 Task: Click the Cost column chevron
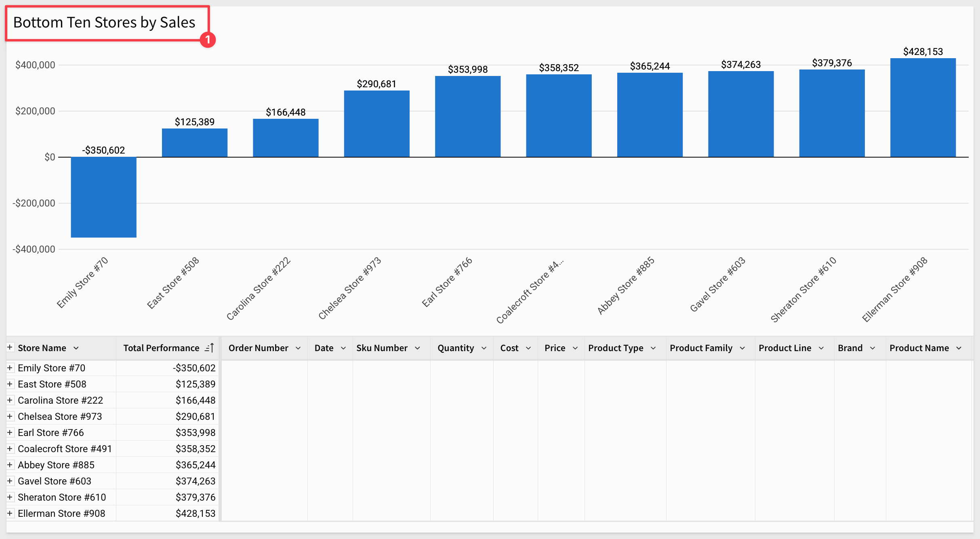(528, 348)
